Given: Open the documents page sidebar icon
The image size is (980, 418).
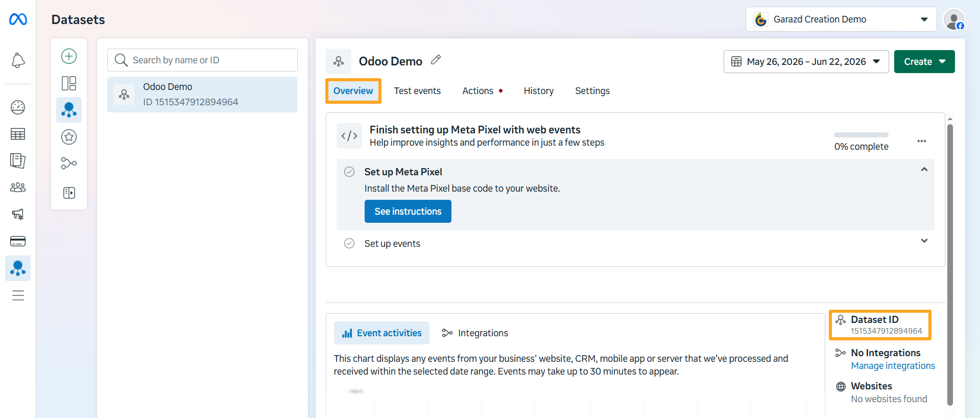Looking at the screenshot, I should point(18,161).
